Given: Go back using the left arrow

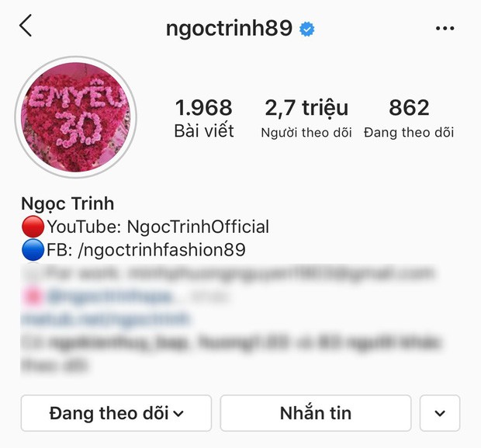Looking at the screenshot, I should coord(26,26).
